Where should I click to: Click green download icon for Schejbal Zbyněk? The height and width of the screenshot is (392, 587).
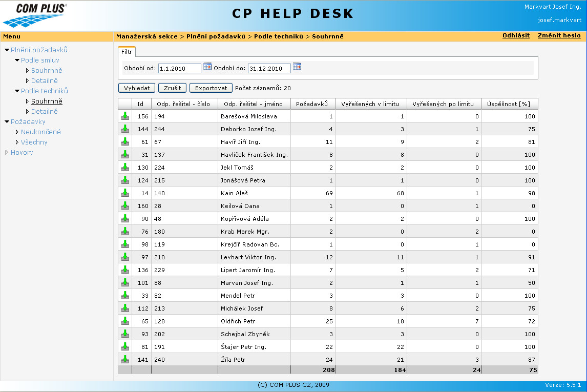pyautogui.click(x=125, y=334)
